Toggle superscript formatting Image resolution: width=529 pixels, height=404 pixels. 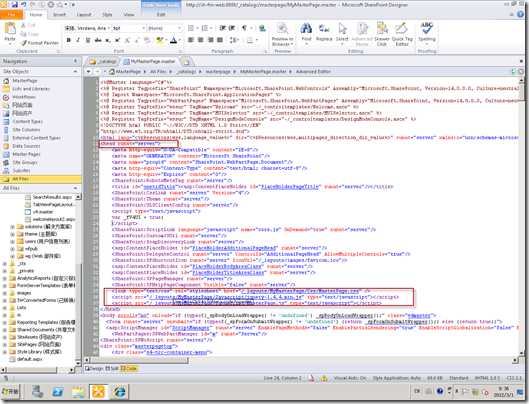[x=117, y=40]
